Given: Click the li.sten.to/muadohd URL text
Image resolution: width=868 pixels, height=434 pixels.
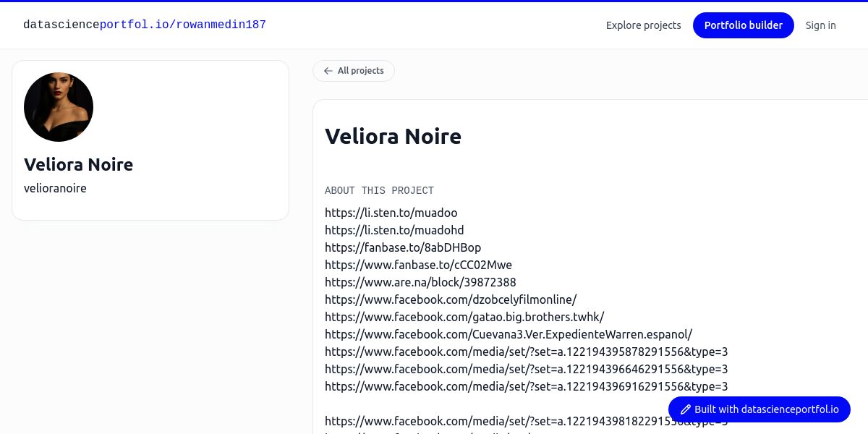Looking at the screenshot, I should click(x=394, y=230).
